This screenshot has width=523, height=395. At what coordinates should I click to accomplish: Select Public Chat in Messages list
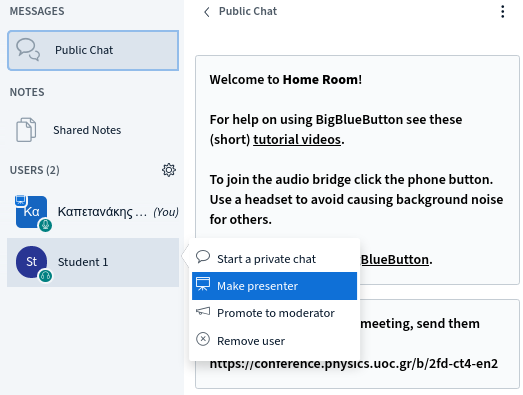tap(93, 50)
